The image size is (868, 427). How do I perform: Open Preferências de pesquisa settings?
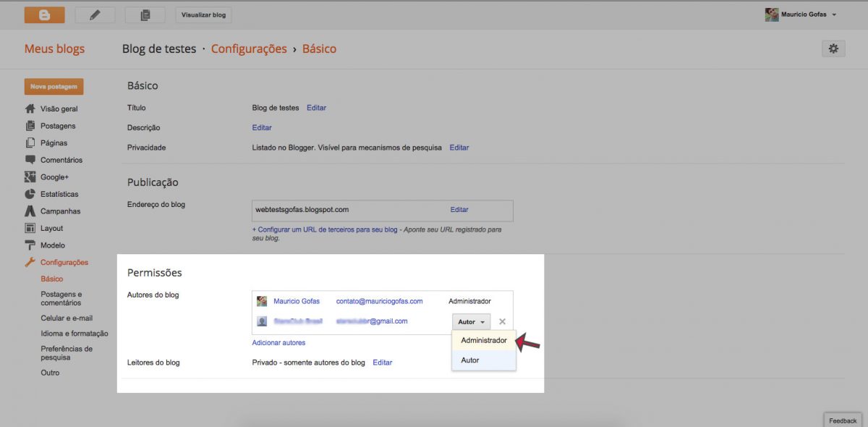pyautogui.click(x=67, y=353)
